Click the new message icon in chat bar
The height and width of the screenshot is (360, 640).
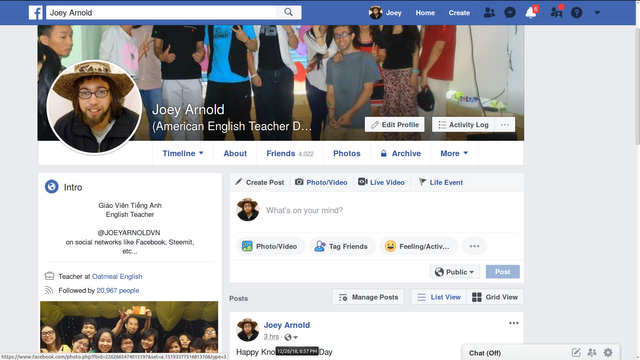pos(576,353)
